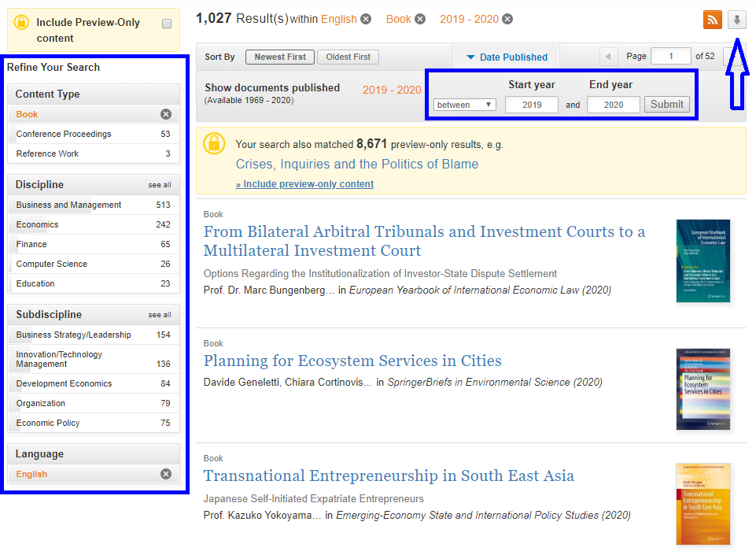This screenshot has width=756, height=555.
Task: Click the Start year input field
Action: tap(532, 105)
